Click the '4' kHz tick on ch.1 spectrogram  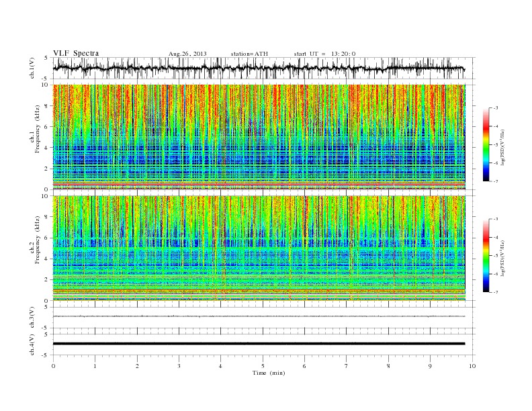46,148
